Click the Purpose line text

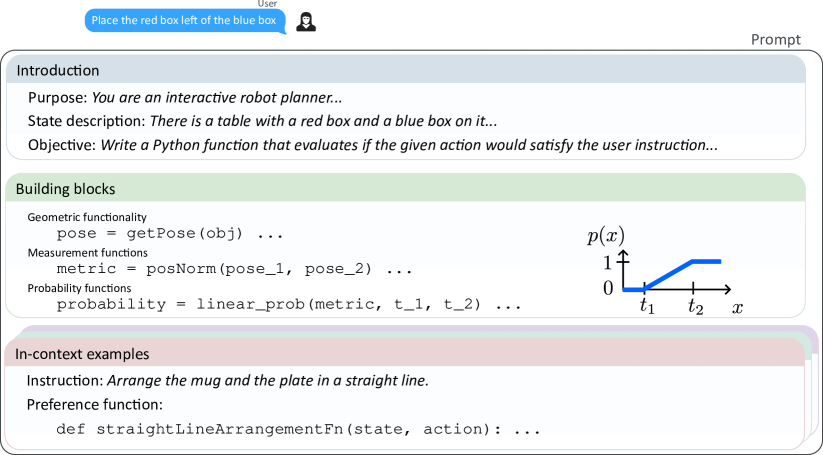(x=185, y=98)
